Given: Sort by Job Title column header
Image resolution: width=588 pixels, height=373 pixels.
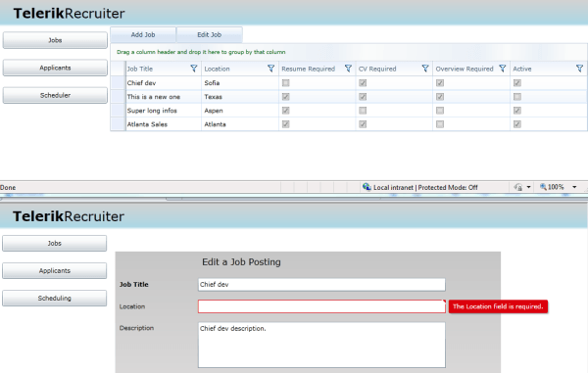Looking at the screenshot, I should pos(140,69).
